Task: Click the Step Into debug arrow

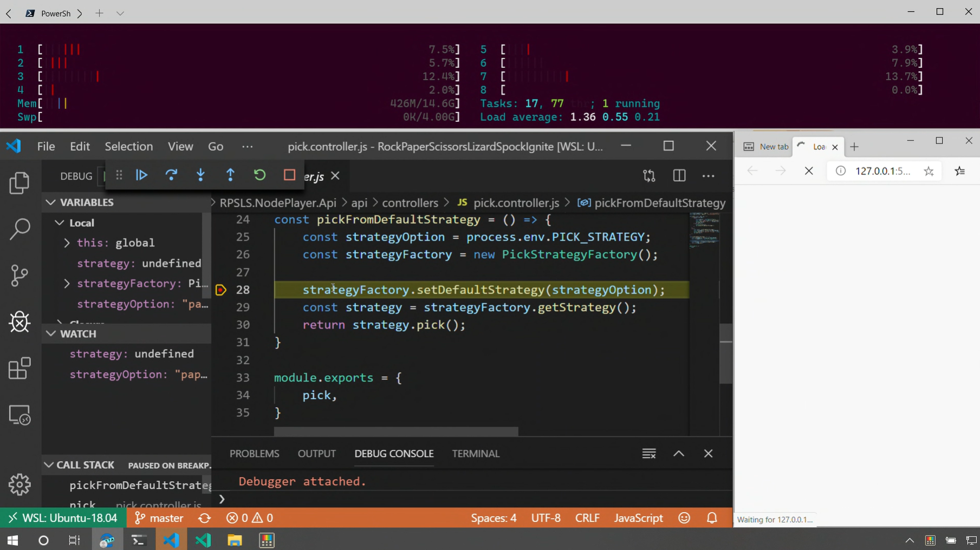Action: [x=201, y=175]
